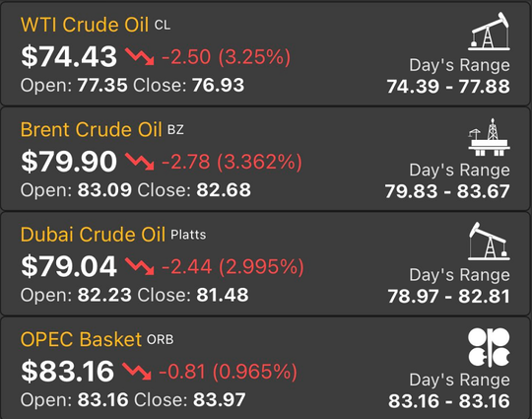Click the OPEC logo icon
532x419 pixels.
pos(489,347)
